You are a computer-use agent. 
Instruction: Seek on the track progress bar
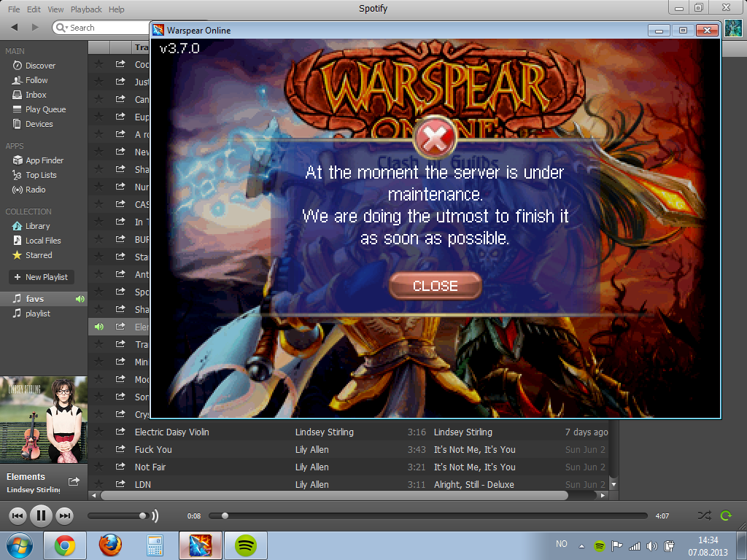(x=427, y=516)
